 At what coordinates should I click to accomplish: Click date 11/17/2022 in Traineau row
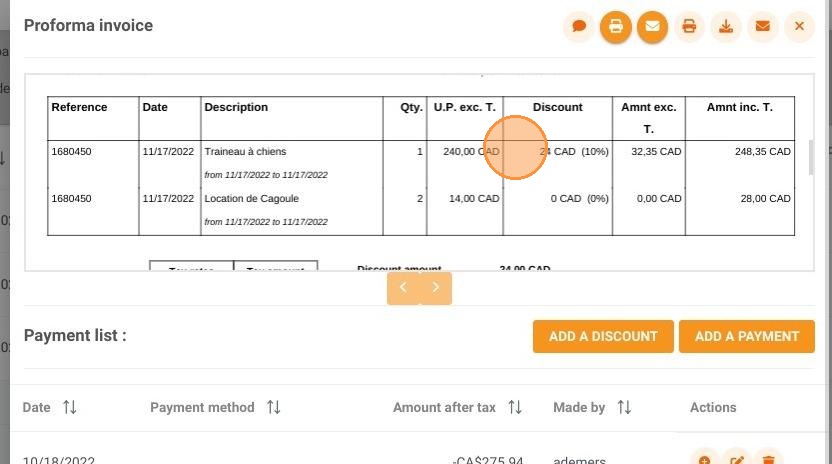click(168, 151)
